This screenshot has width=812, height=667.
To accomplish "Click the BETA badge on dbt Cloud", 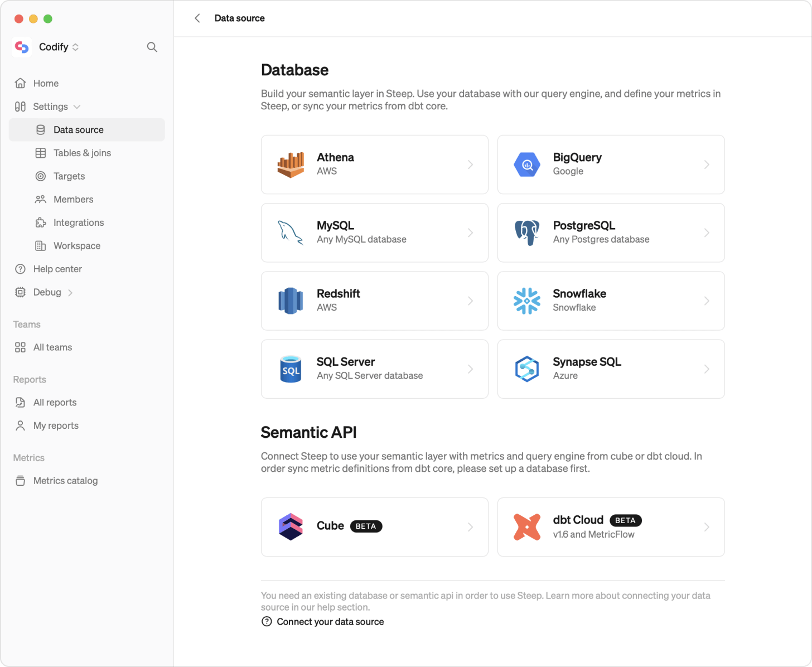I will click(626, 520).
